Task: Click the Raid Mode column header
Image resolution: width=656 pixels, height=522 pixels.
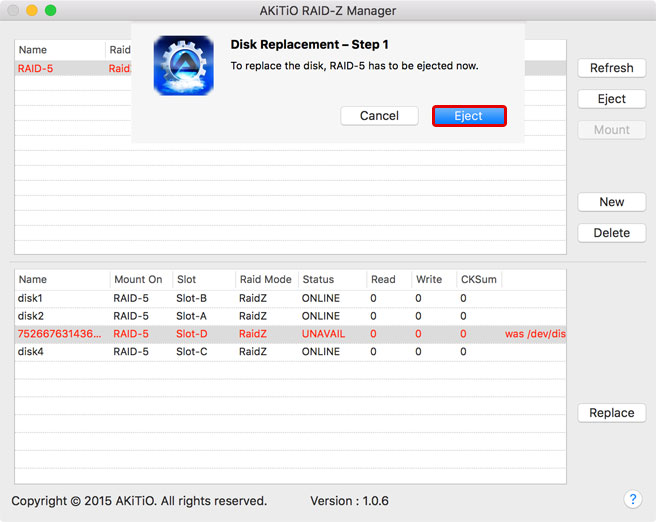Action: tap(264, 280)
